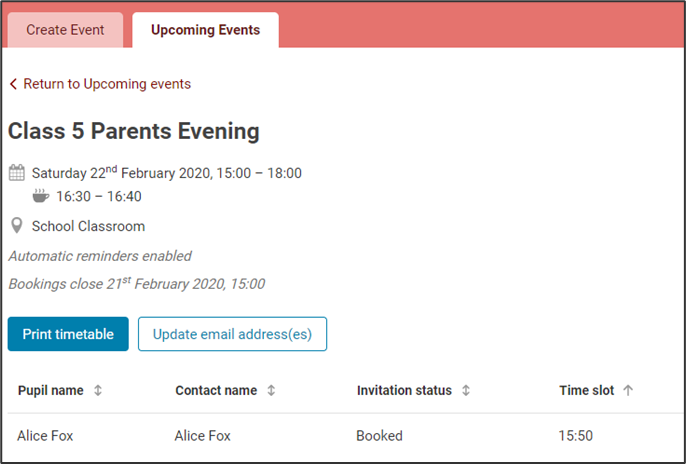Click the Pupil name column header
The height and width of the screenshot is (464, 686).
50,391
